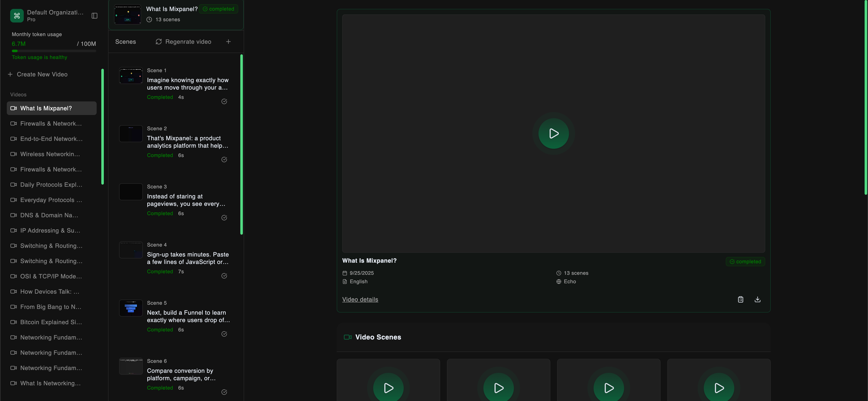Click the 'Echo' voice label
Image resolution: width=868 pixels, height=401 pixels.
pos(570,281)
